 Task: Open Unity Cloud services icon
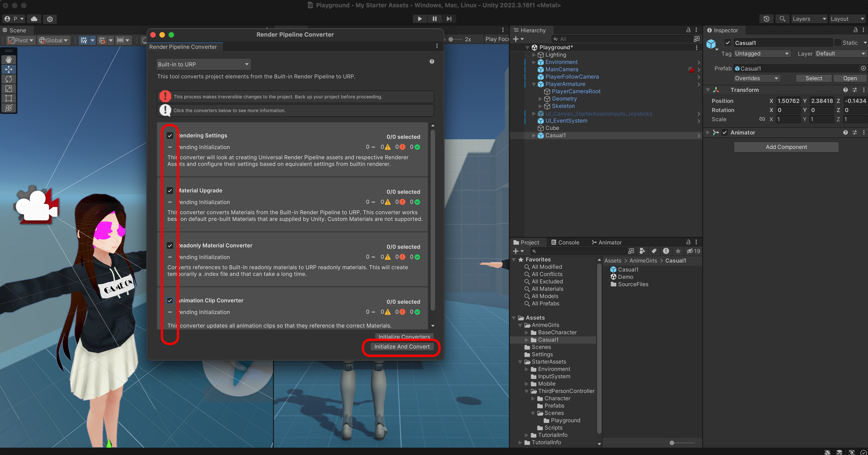point(34,19)
